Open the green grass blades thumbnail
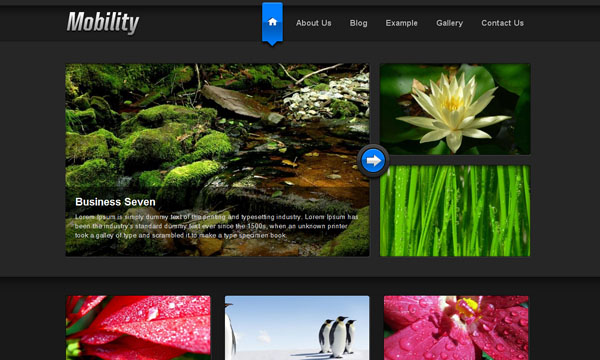This screenshot has width=600, height=360. tap(455, 211)
